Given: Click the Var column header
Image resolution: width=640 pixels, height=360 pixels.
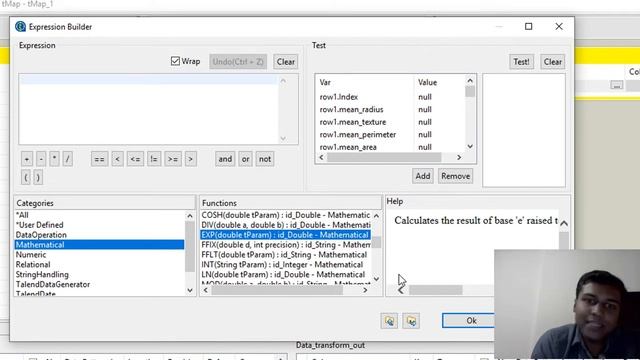Looking at the screenshot, I should click(365, 82).
